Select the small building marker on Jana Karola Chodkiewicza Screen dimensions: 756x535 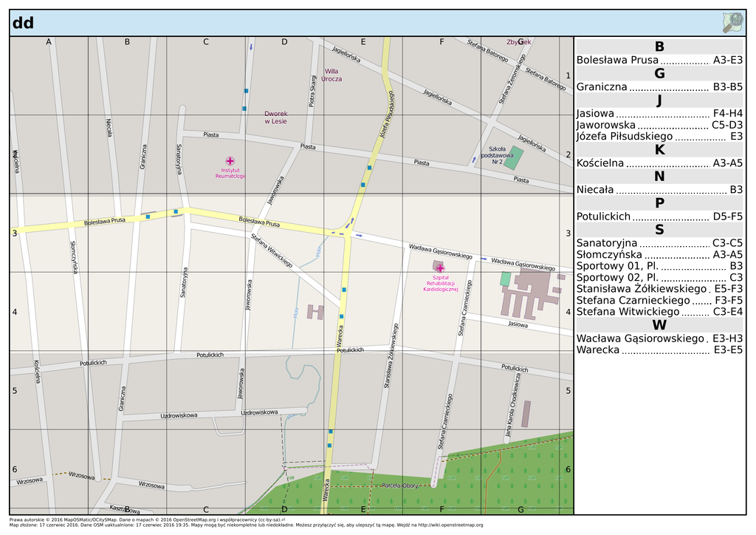click(526, 414)
